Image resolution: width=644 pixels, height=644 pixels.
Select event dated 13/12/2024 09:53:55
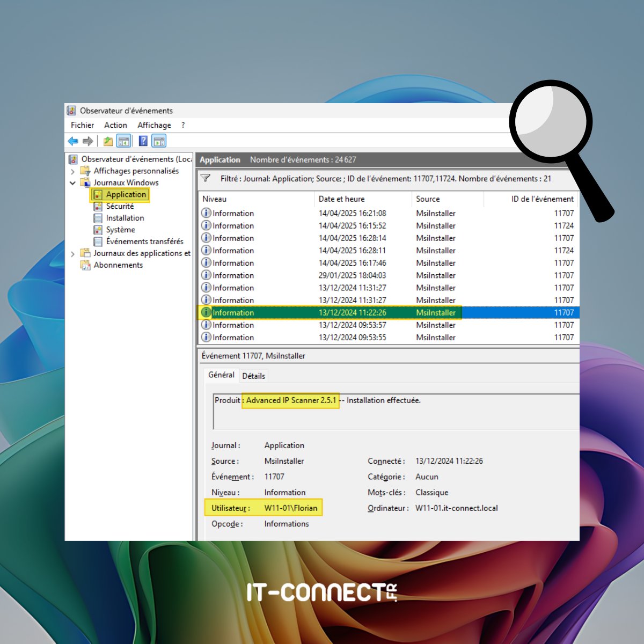[x=389, y=337]
